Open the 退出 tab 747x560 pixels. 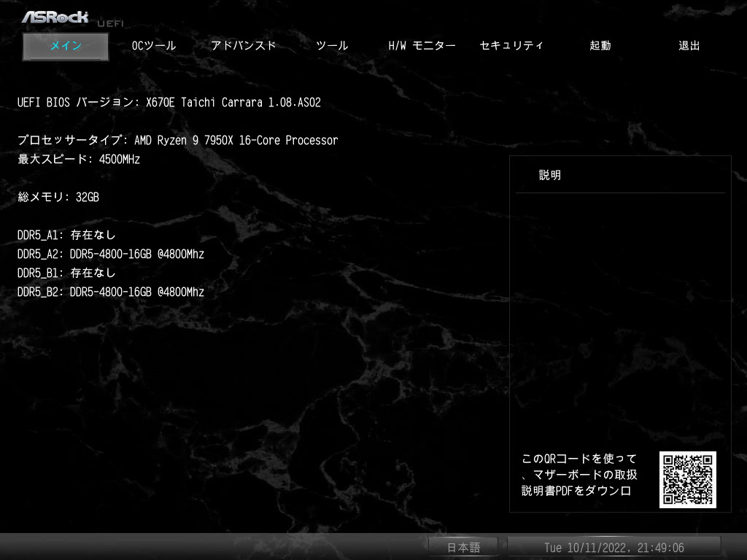click(689, 46)
